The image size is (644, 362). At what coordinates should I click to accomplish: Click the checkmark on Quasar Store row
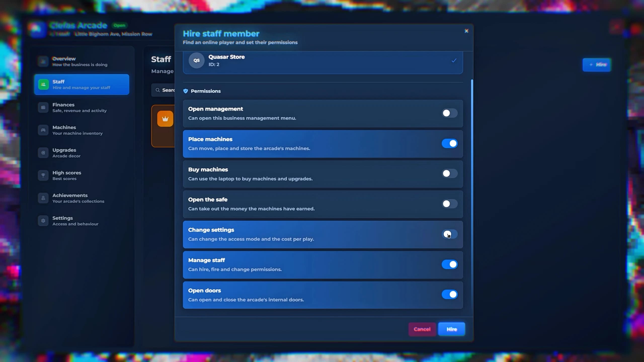click(454, 60)
